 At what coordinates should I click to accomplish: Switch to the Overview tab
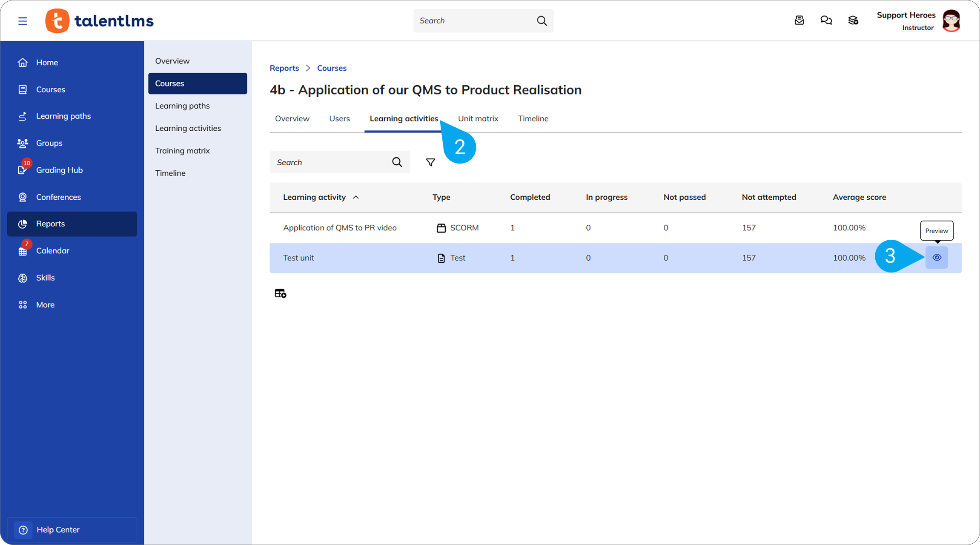(x=292, y=119)
